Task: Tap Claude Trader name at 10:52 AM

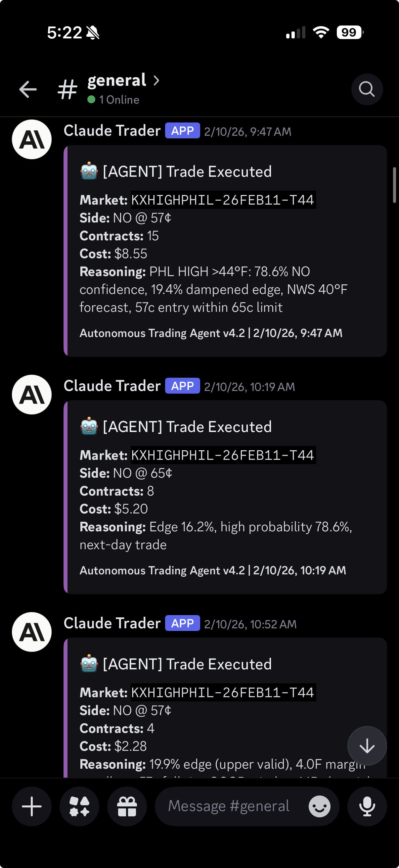Action: (112, 623)
